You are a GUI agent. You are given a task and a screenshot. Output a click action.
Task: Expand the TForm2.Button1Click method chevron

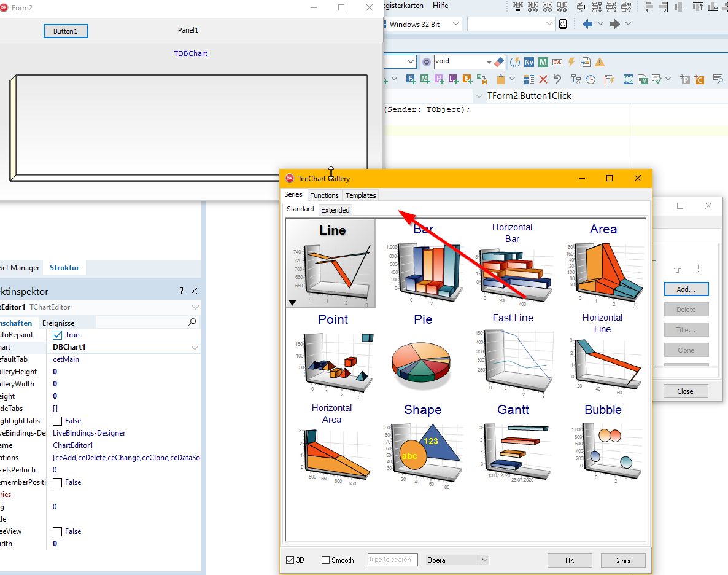click(479, 96)
